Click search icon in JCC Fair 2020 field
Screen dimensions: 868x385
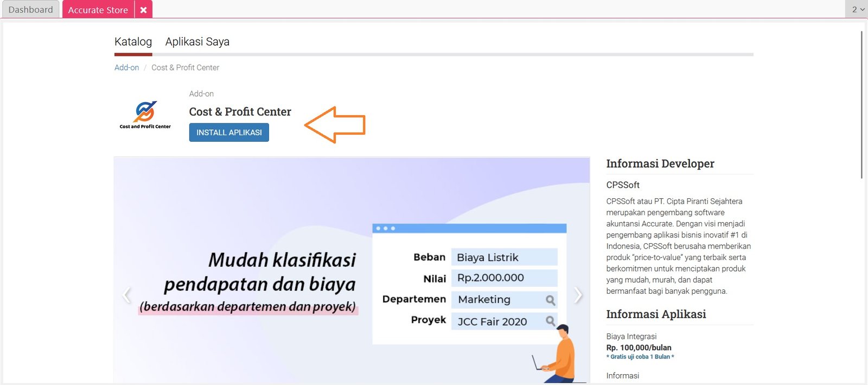(x=550, y=321)
